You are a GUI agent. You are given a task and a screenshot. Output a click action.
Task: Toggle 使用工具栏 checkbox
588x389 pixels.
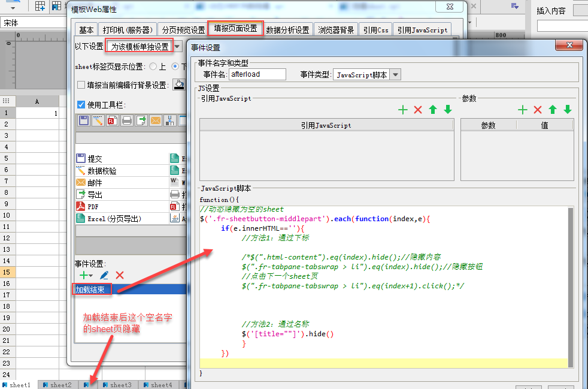pos(81,104)
